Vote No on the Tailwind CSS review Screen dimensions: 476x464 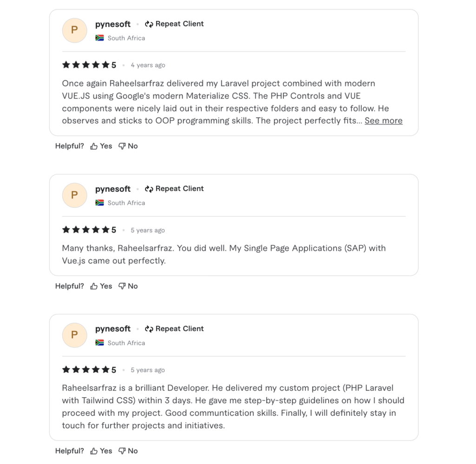(x=128, y=451)
